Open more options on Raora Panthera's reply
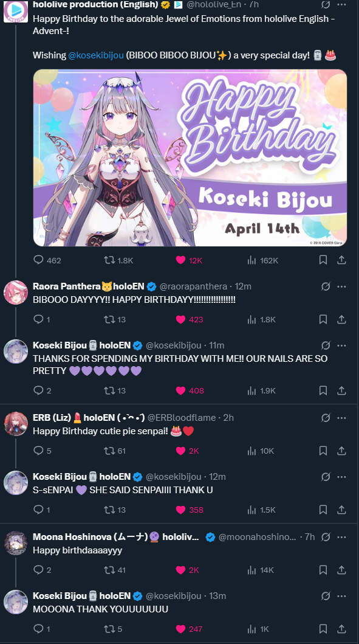359x644 pixels. [x=341, y=286]
